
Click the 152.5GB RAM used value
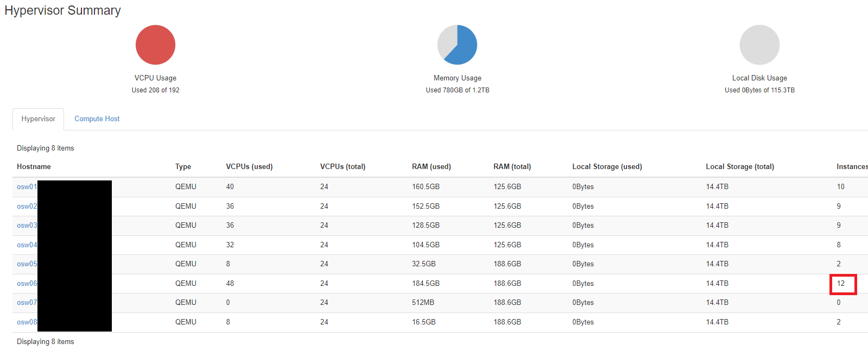(426, 207)
